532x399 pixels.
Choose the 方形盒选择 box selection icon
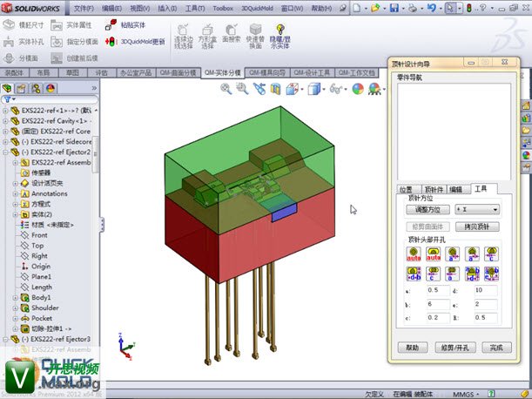tap(207, 30)
